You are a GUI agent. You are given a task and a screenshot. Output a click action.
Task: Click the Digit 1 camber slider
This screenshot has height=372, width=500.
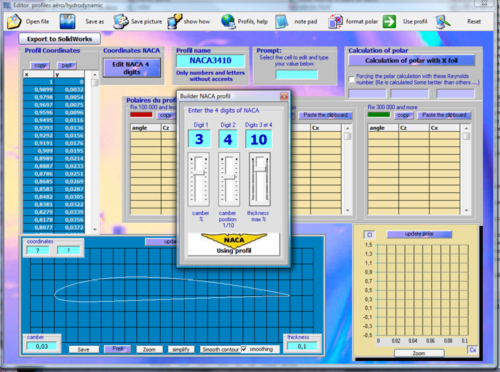[199, 180]
